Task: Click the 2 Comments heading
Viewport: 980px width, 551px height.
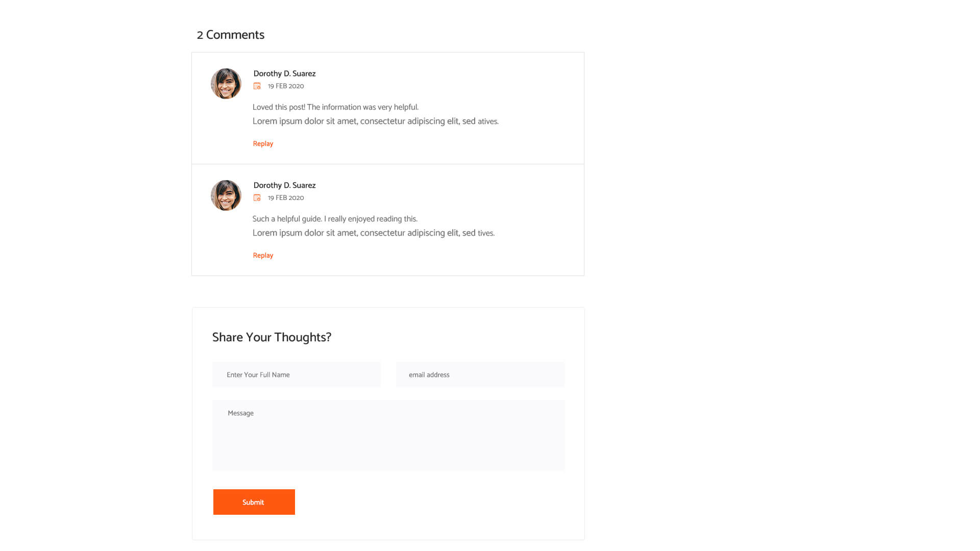Action: pyautogui.click(x=231, y=35)
